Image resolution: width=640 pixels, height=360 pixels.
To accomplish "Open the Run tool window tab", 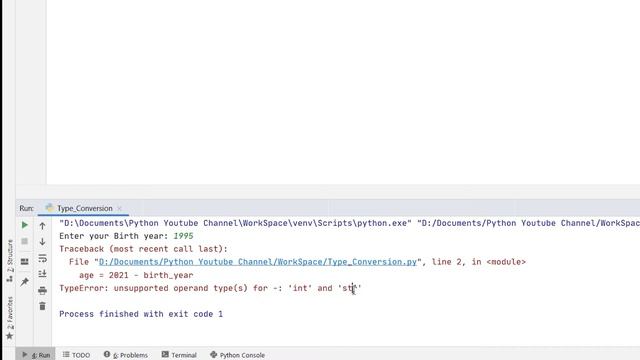I will click(x=36, y=355).
